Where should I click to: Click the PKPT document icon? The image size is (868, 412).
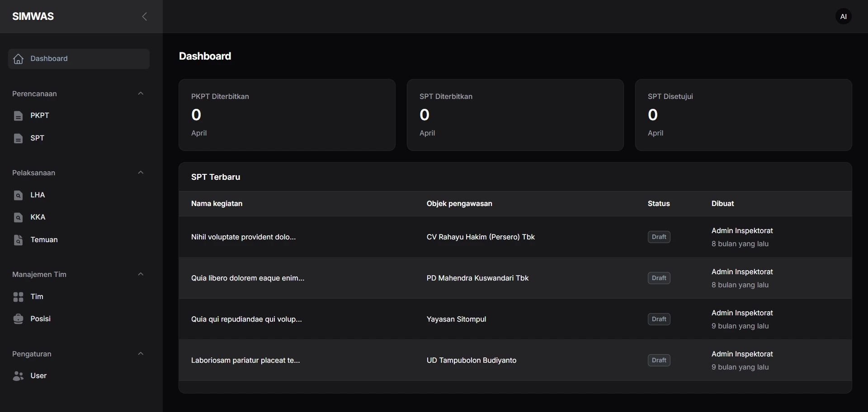tap(18, 116)
